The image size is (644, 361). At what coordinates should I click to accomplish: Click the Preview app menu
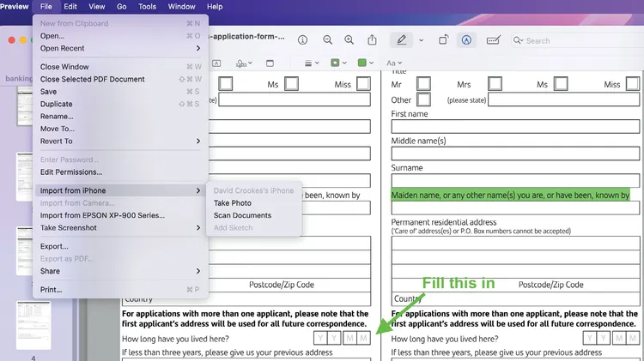click(14, 7)
